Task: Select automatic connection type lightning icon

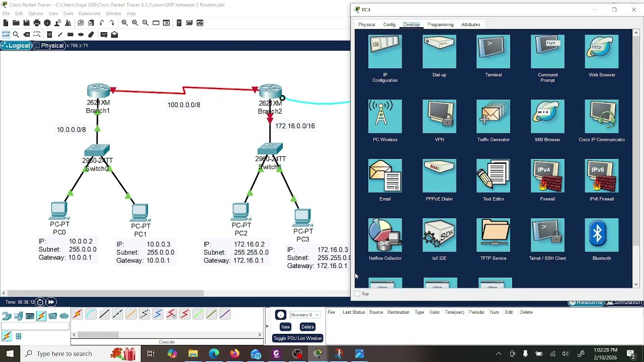Action: [x=77, y=314]
